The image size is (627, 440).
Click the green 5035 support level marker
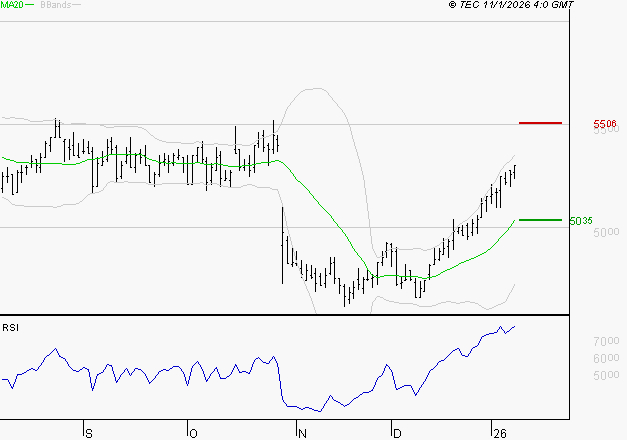540,220
